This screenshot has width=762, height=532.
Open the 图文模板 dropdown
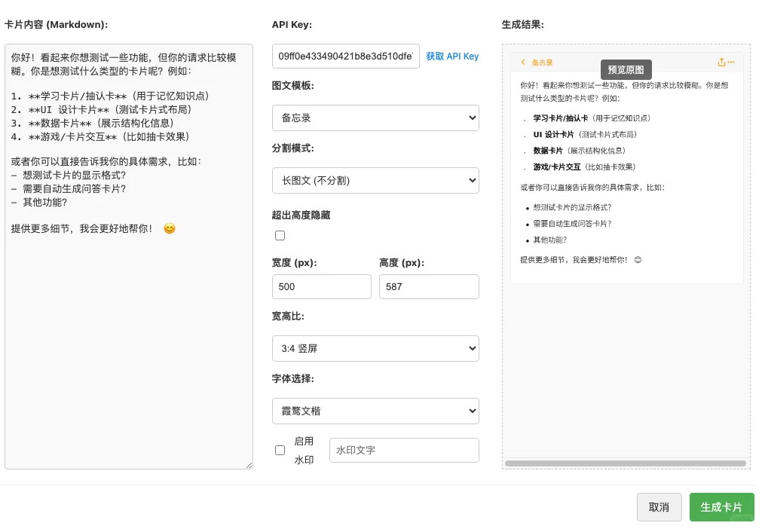click(x=375, y=118)
